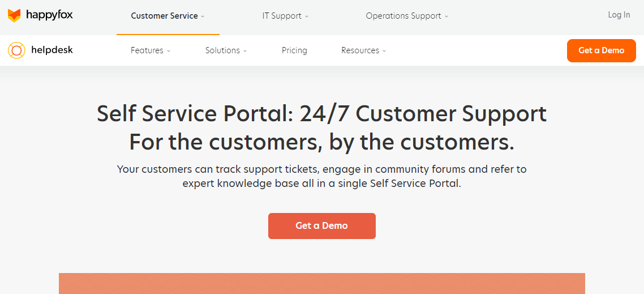
Task: Click the HappyFox fox logo icon
Action: click(14, 16)
